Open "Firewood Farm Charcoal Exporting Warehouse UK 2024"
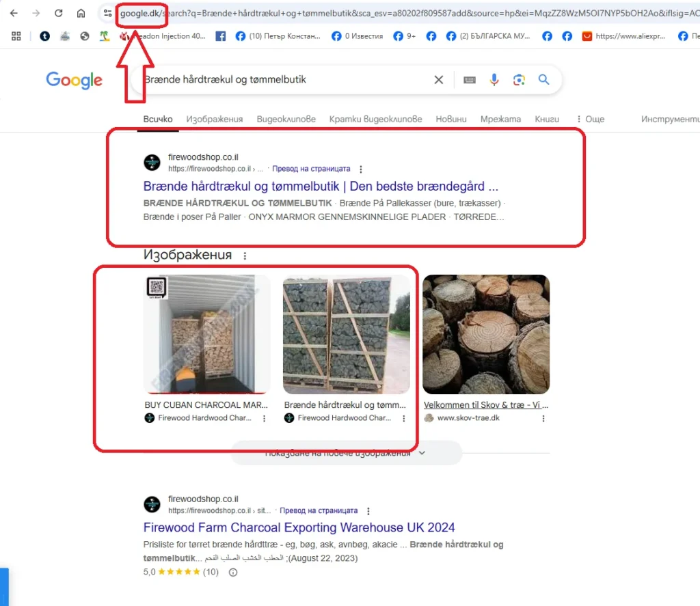 point(299,527)
